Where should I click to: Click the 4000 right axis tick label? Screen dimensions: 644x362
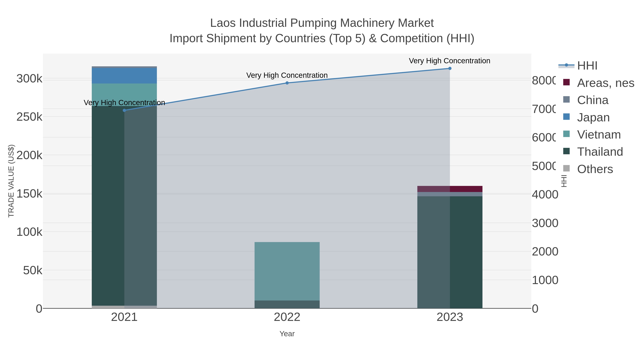tap(545, 195)
